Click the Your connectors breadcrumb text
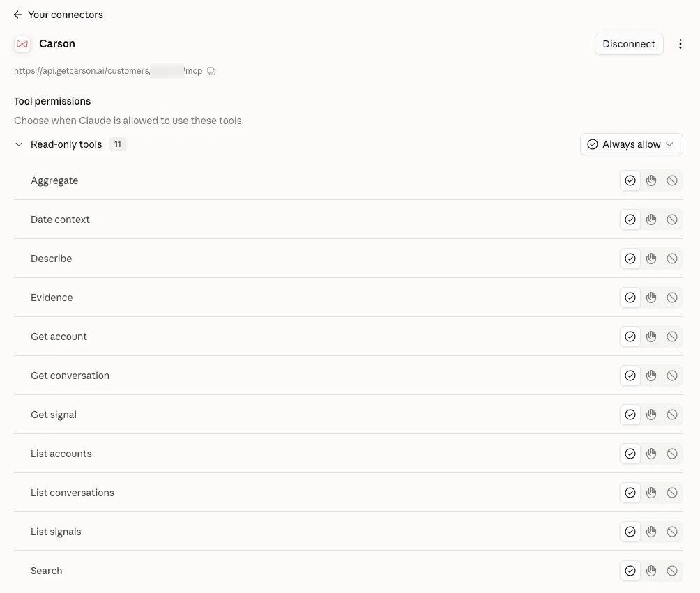This screenshot has height=593, width=700. point(65,15)
